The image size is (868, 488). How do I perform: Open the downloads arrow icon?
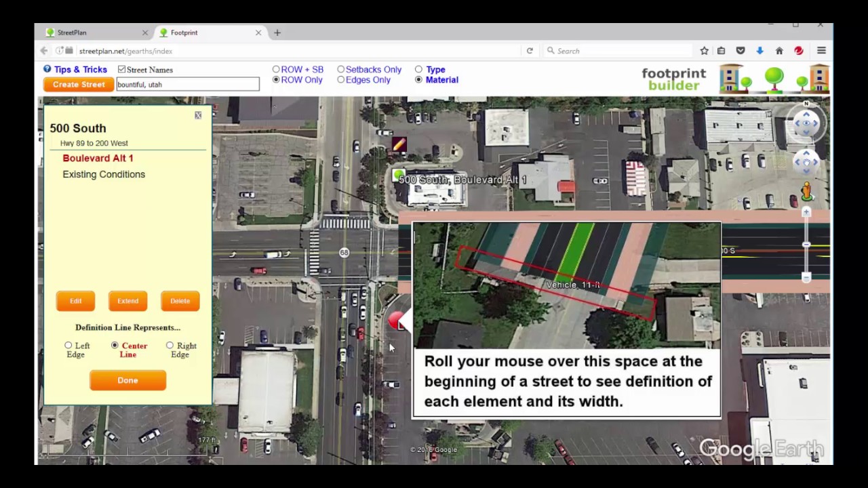pos(759,51)
